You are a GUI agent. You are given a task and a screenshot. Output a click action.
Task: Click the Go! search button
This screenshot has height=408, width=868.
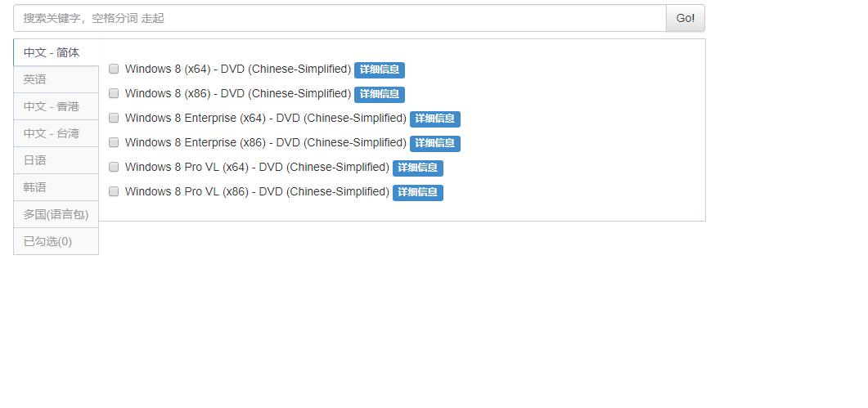686,18
